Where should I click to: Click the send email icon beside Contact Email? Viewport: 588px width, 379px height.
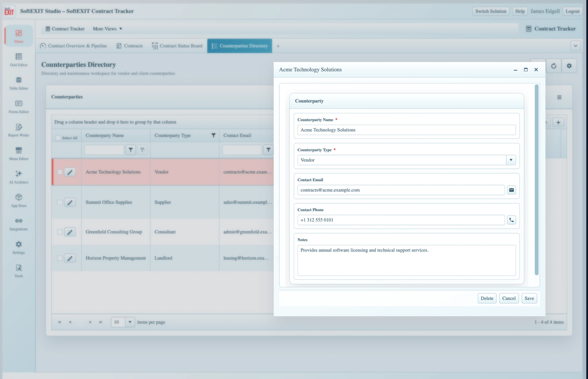tap(511, 190)
